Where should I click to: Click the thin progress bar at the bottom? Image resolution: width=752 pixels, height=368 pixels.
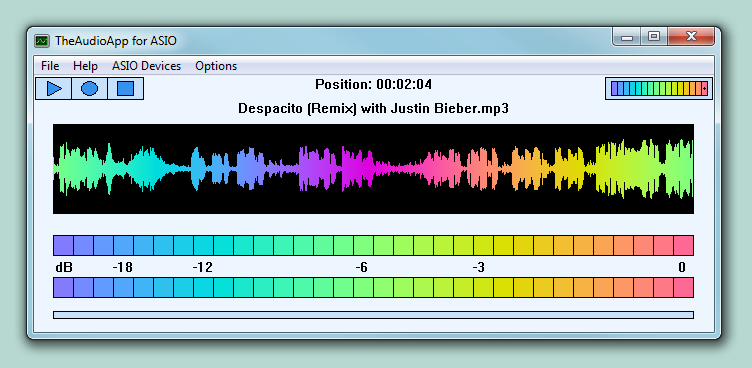(x=373, y=315)
